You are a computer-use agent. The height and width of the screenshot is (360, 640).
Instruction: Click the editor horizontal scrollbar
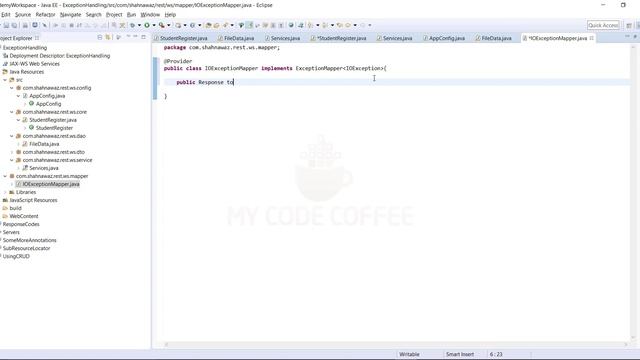pyautogui.click(x=396, y=345)
